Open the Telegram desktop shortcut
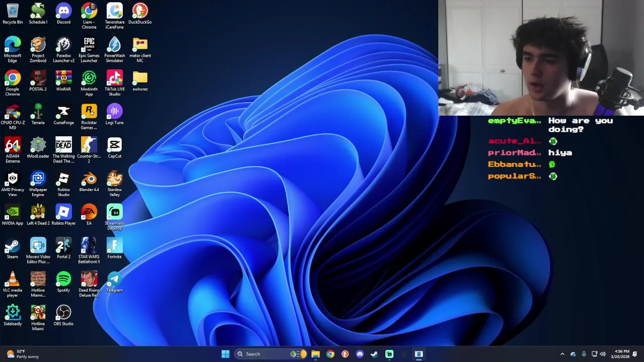The width and height of the screenshot is (644, 362). pyautogui.click(x=115, y=282)
